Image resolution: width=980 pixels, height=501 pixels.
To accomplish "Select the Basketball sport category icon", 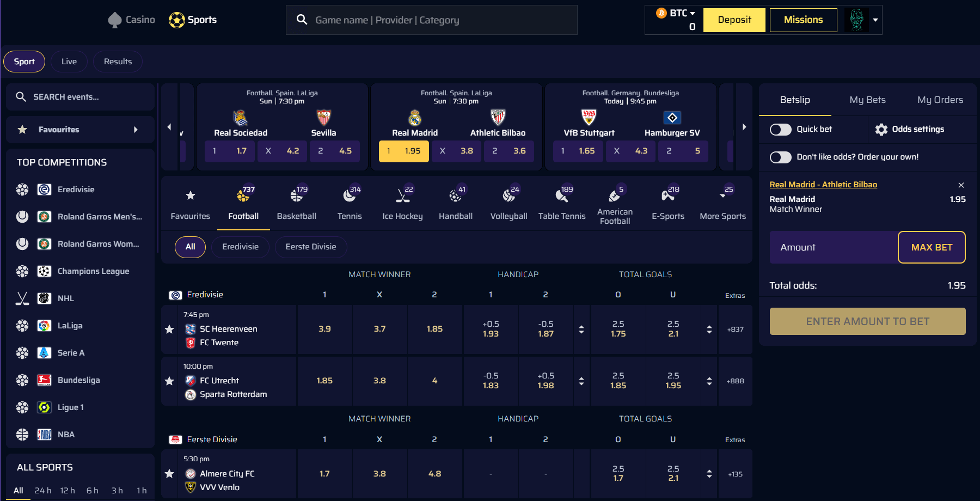I will (x=296, y=196).
